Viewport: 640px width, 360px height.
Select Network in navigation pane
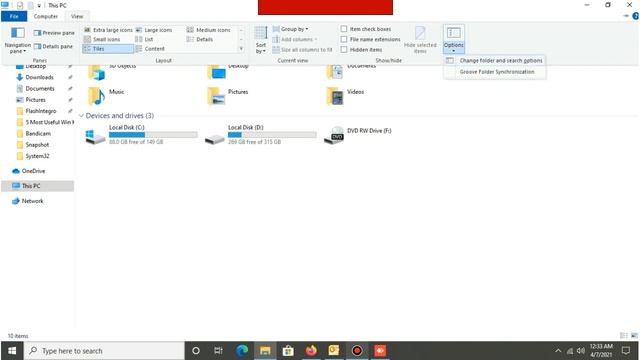pyautogui.click(x=32, y=201)
